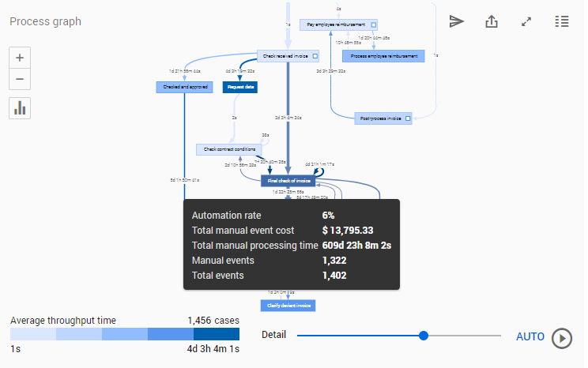Toggle checkbox on Pay employee reimbursement node

point(374,24)
